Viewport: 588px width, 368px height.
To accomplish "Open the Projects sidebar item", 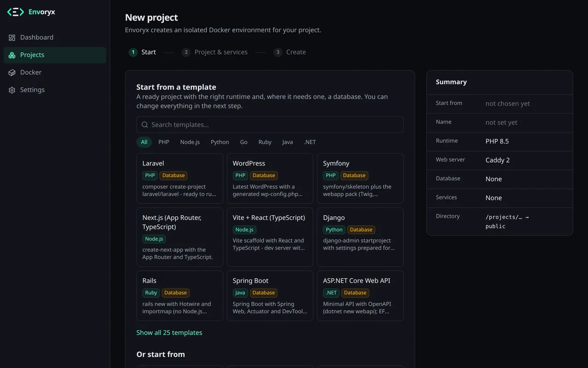I will (55, 55).
